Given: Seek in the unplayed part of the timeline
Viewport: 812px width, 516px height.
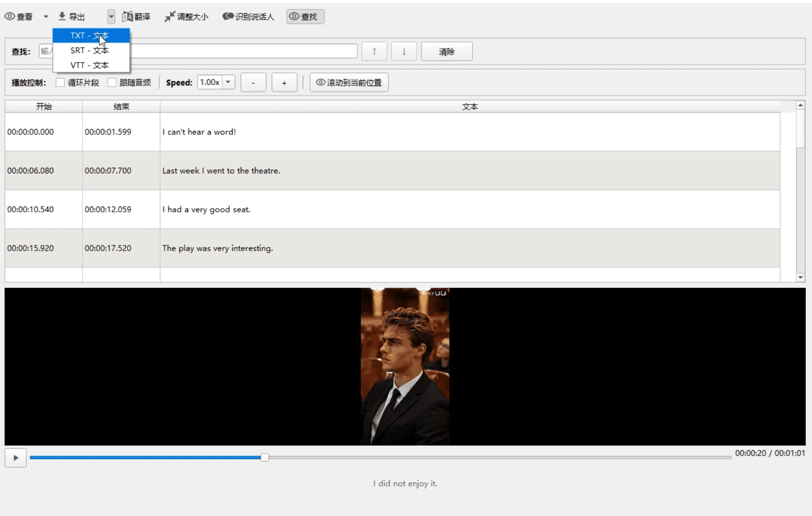Looking at the screenshot, I should point(500,458).
